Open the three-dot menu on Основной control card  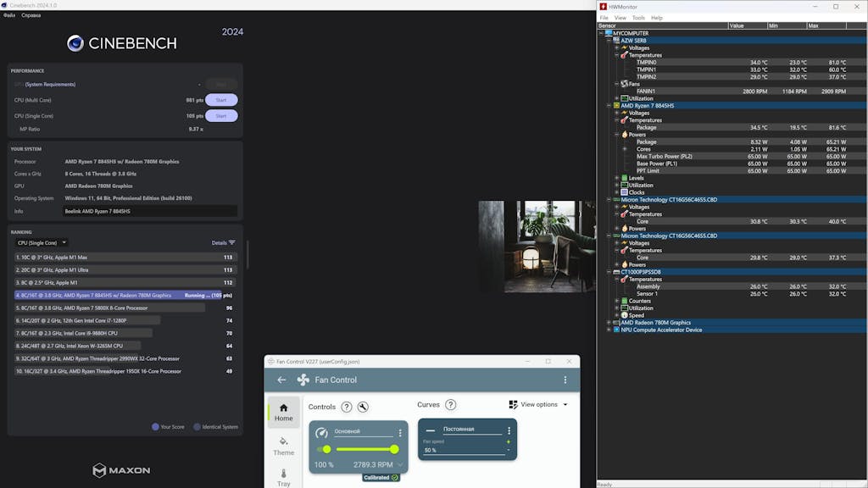coord(400,432)
